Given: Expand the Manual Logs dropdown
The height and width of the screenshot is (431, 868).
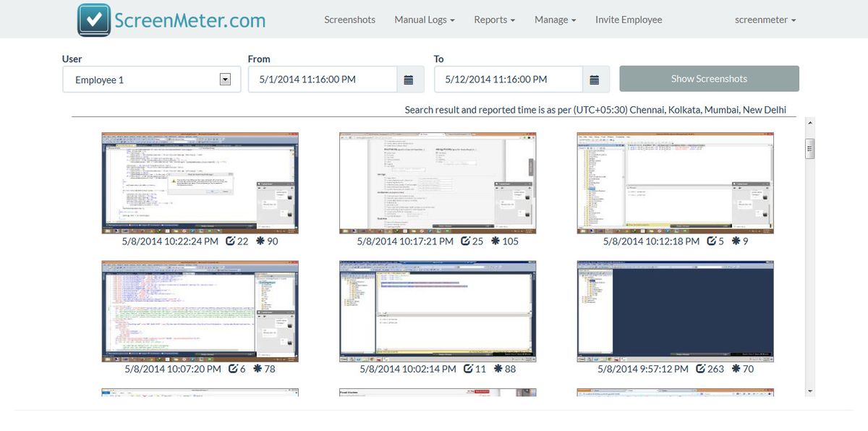Looking at the screenshot, I should [x=424, y=20].
